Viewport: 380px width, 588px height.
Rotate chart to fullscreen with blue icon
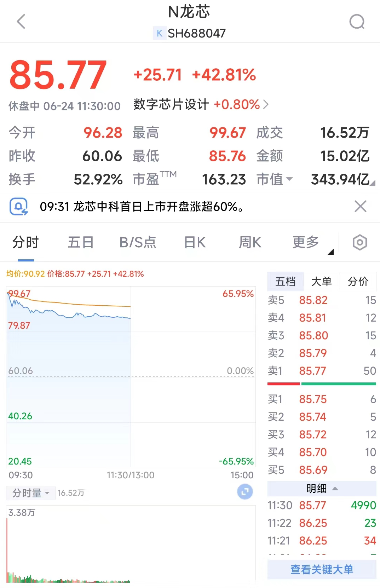point(245,492)
